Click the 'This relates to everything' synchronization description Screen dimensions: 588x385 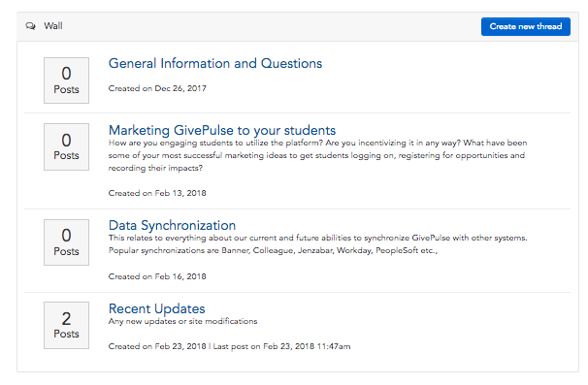tap(318, 244)
